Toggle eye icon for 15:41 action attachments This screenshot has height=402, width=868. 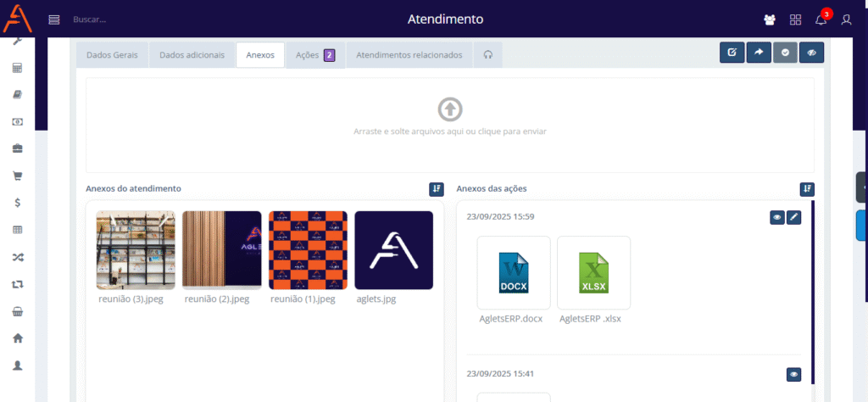(794, 374)
